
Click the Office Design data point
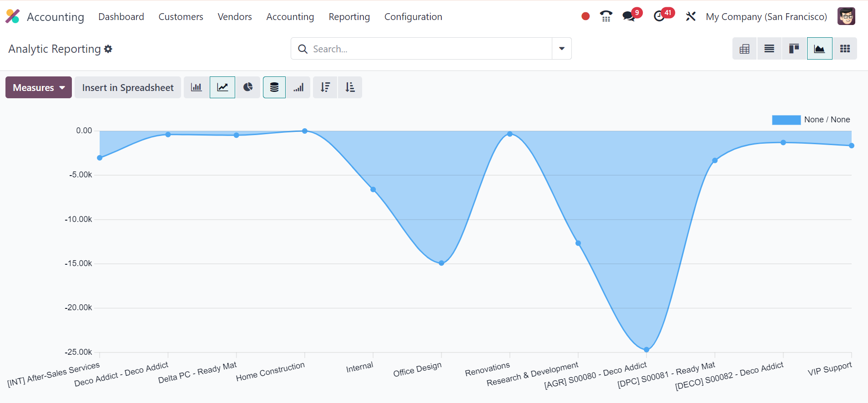441,263
